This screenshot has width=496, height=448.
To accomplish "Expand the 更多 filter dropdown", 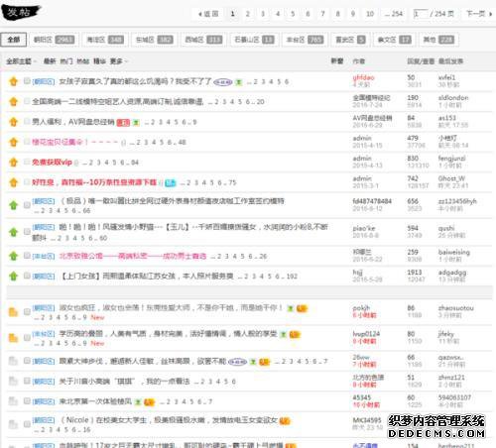I will pos(118,61).
